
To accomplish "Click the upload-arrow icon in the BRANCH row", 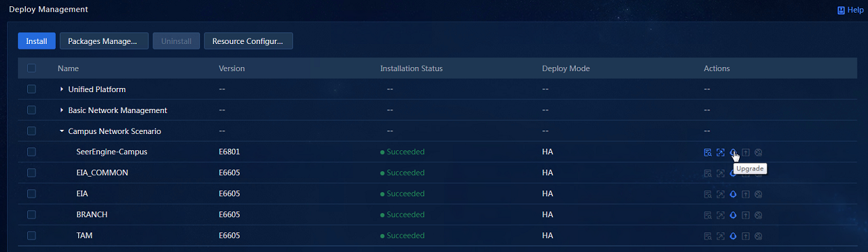I will [745, 215].
